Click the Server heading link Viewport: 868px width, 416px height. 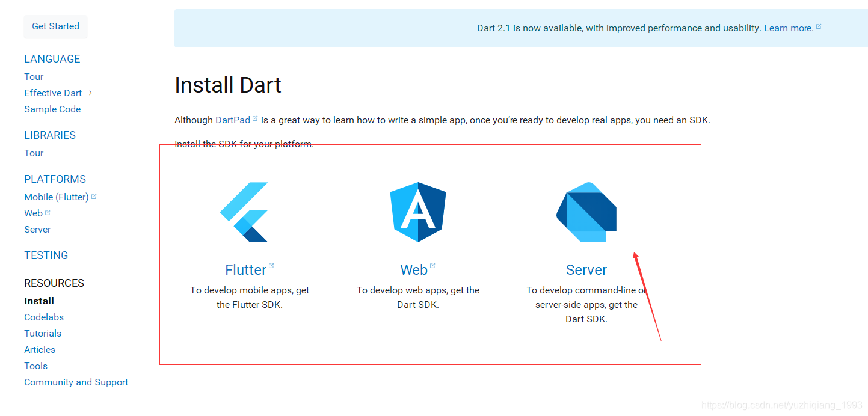coord(586,270)
